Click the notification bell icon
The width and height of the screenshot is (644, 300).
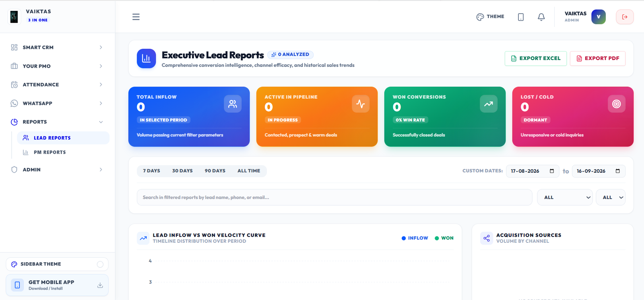point(541,17)
